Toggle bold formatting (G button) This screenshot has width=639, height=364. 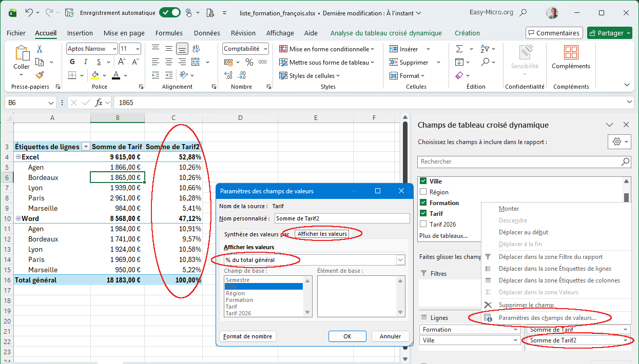[72, 62]
